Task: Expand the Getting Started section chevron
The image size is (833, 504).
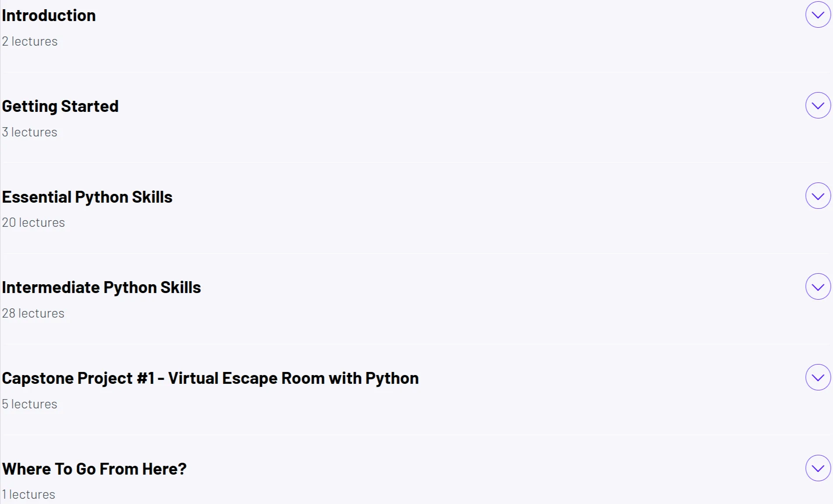Action: 818,106
